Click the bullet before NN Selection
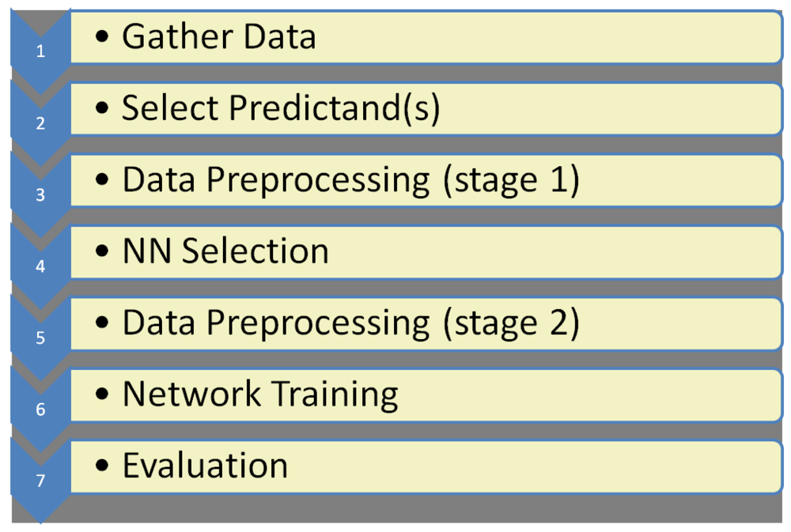The height and width of the screenshot is (532, 791). click(x=102, y=253)
